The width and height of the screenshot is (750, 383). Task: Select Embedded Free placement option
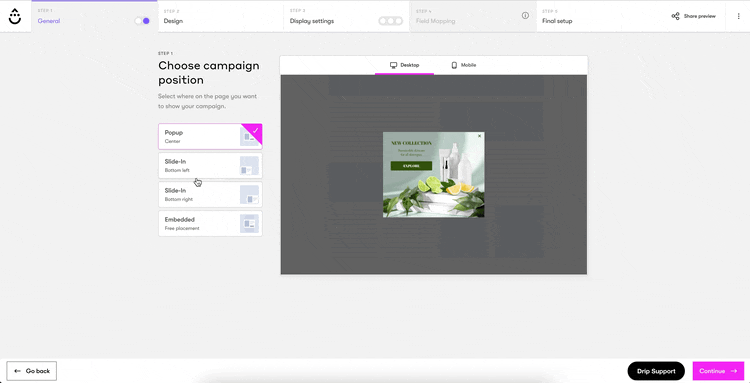pyautogui.click(x=210, y=223)
